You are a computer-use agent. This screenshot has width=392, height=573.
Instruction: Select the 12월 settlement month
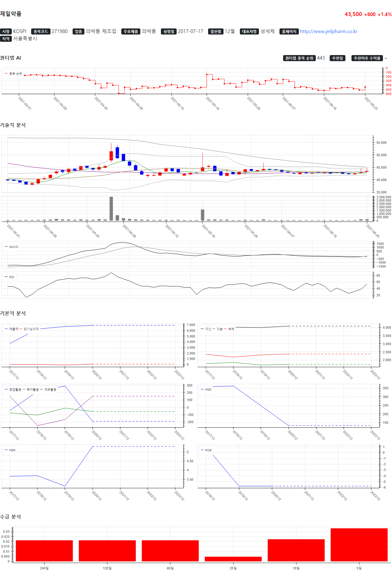[230, 31]
